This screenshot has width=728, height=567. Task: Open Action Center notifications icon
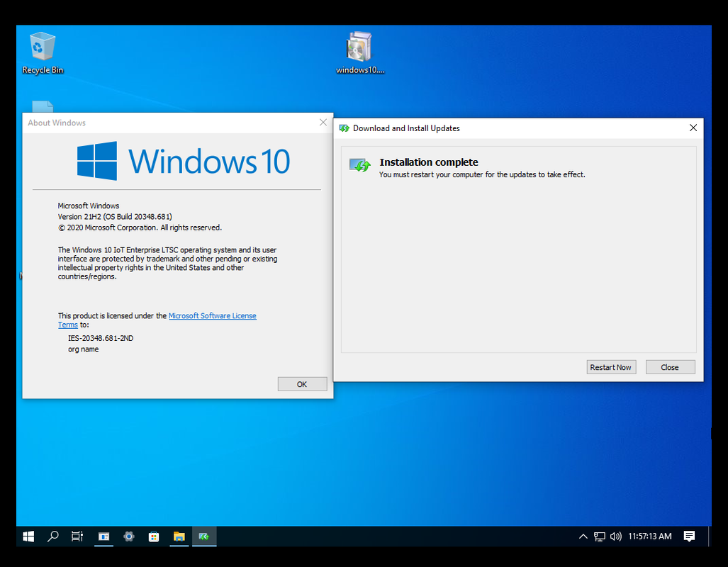(690, 537)
